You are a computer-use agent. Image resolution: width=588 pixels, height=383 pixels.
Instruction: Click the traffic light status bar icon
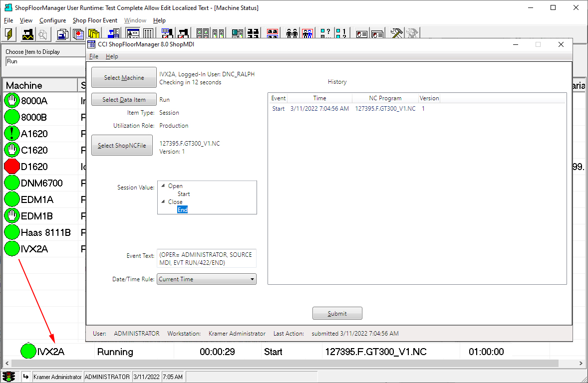tap(8, 377)
